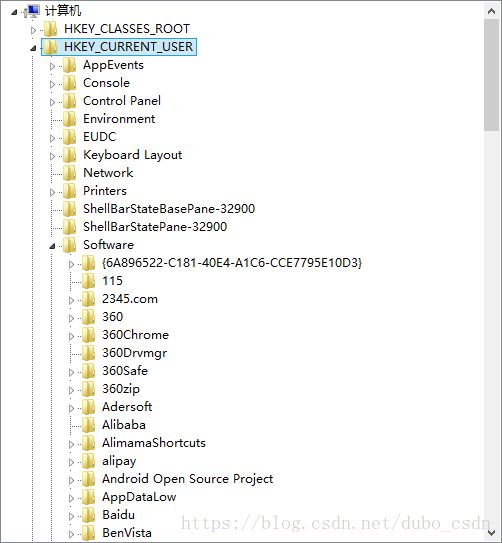
Task: Select the {6A896522-C181-40E4-A1C6-CCE7795E10D3} key label
Action: coord(232,263)
